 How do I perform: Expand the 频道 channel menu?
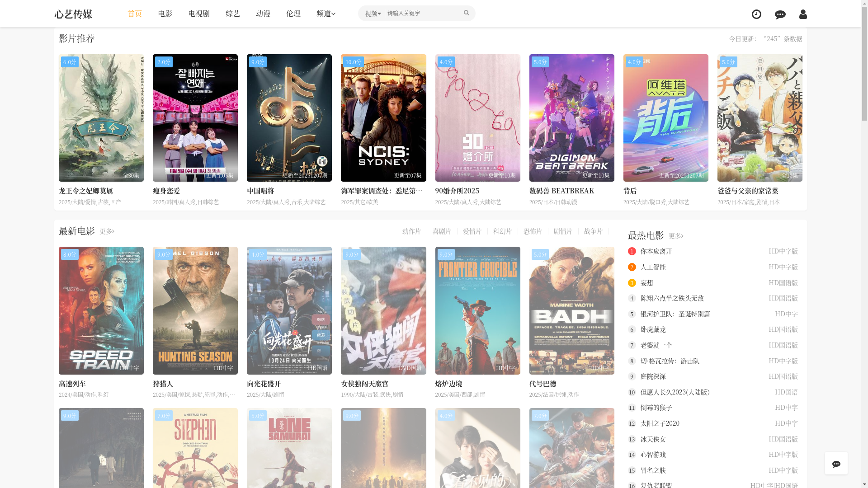click(x=325, y=14)
